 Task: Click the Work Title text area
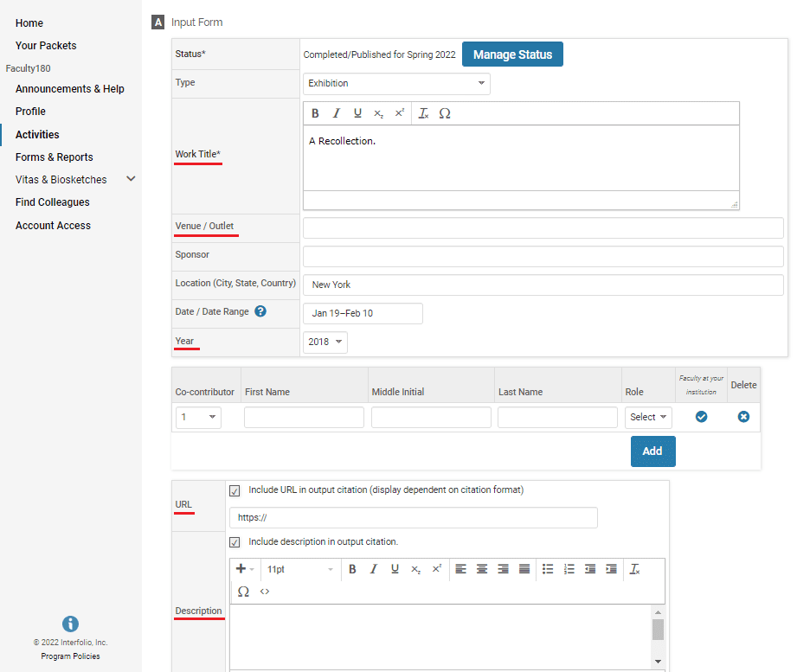tap(521, 158)
